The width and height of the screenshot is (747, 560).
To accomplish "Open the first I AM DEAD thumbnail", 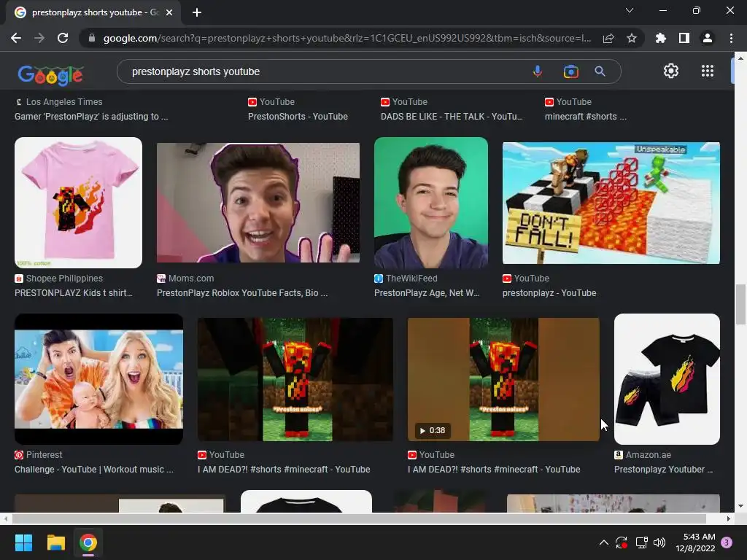I will click(x=295, y=379).
